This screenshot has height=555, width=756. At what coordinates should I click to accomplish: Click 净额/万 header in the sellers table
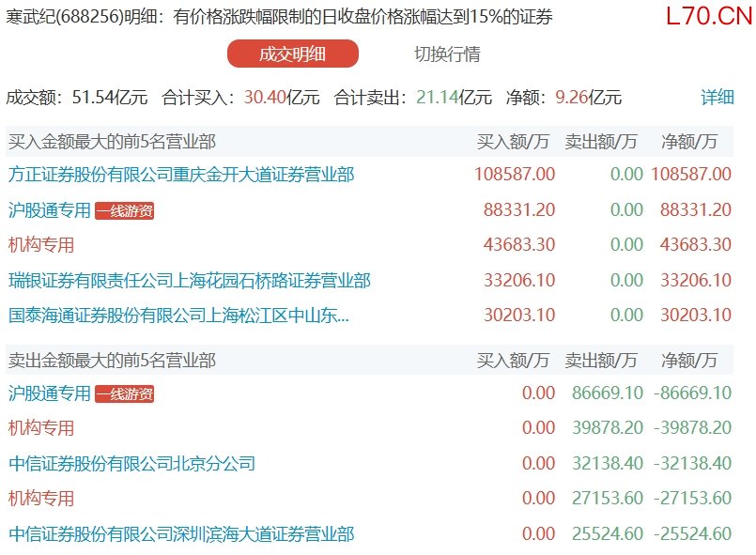coord(689,360)
